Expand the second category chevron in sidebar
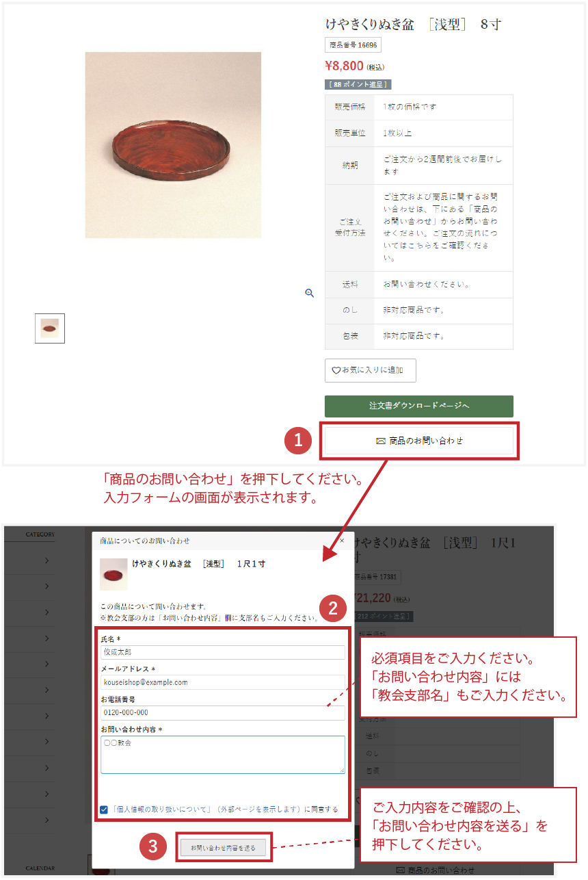 click(46, 586)
